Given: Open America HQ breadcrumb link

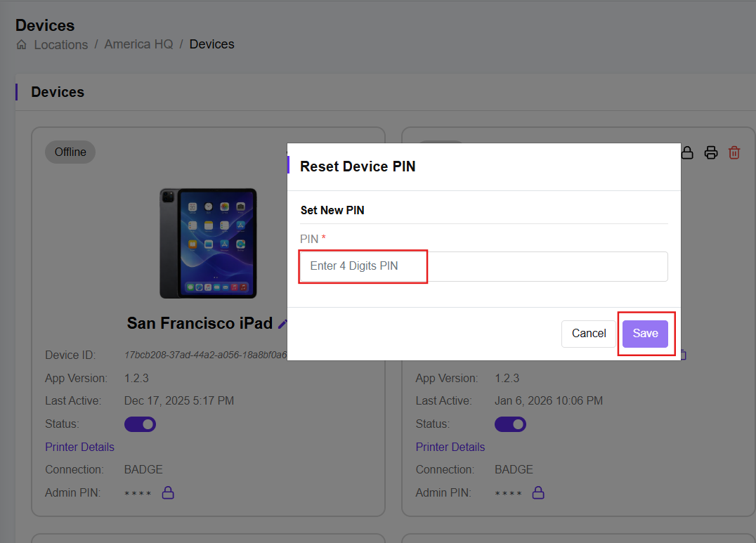Looking at the screenshot, I should pos(139,44).
